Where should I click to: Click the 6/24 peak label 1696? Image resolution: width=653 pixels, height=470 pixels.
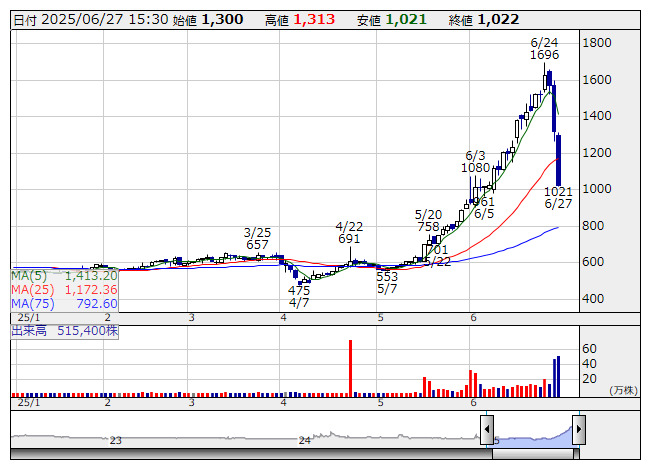tap(544, 55)
